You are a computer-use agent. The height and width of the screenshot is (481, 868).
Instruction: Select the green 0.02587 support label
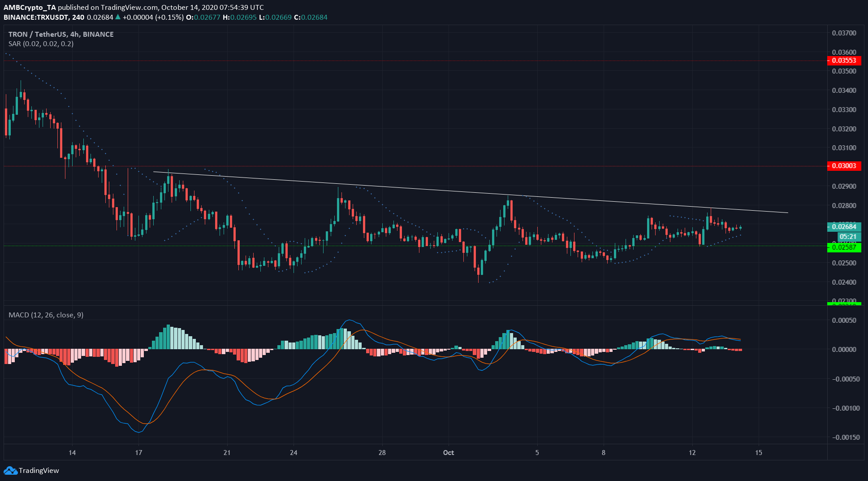coord(844,247)
